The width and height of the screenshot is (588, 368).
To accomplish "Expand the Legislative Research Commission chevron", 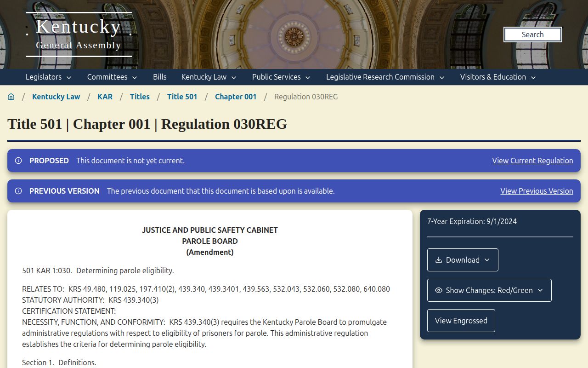I will coord(442,77).
